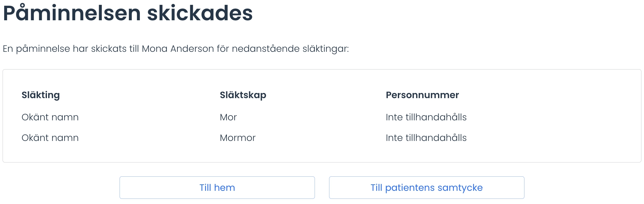Select the Släkting column header

tap(40, 95)
